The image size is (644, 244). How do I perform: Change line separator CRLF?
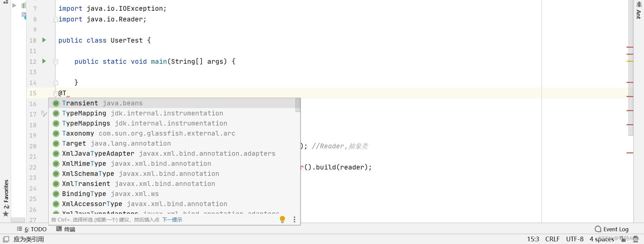coord(552,239)
